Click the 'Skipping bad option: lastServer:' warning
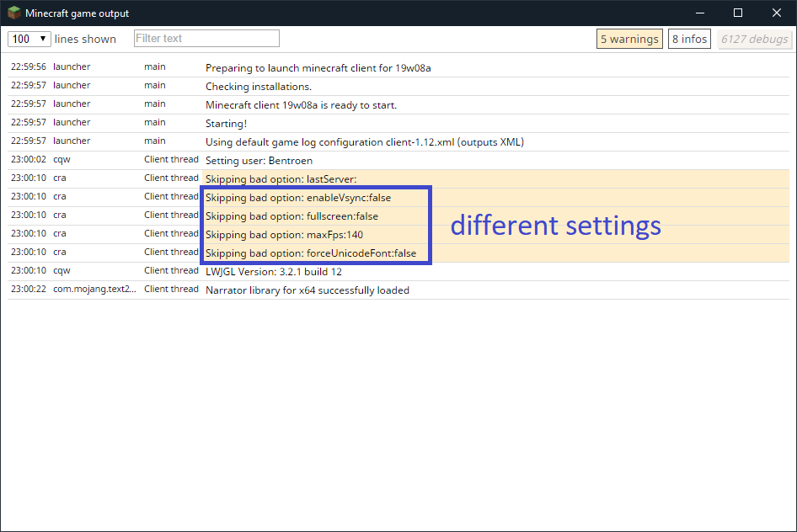Image resolution: width=797 pixels, height=532 pixels. click(281, 179)
